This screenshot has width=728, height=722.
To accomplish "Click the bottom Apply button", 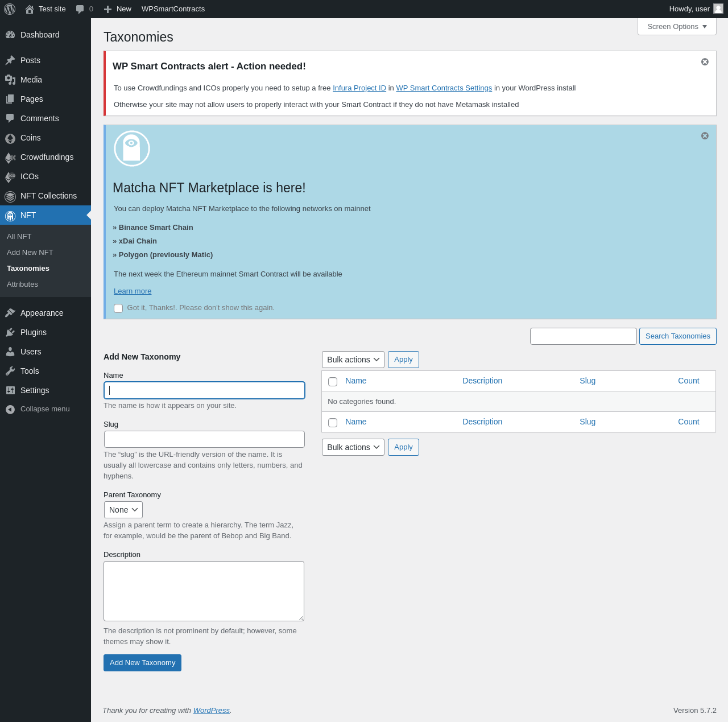I will tap(403, 447).
